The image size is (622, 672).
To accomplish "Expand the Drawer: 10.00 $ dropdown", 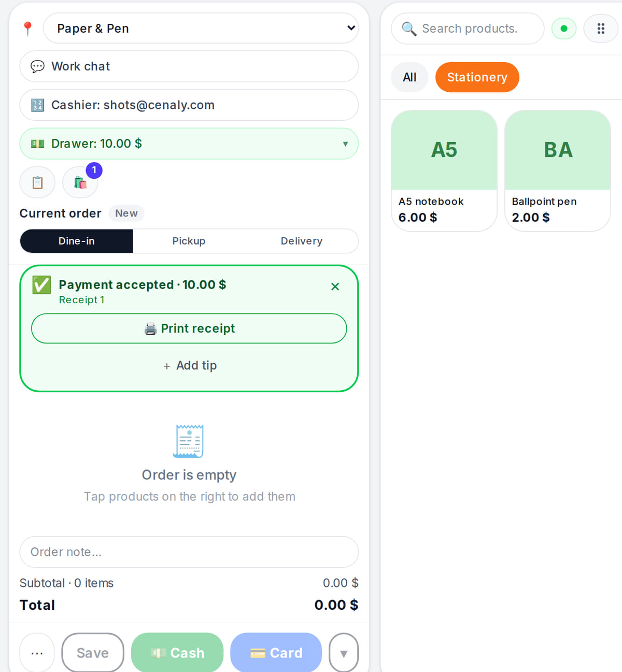I will click(x=189, y=144).
